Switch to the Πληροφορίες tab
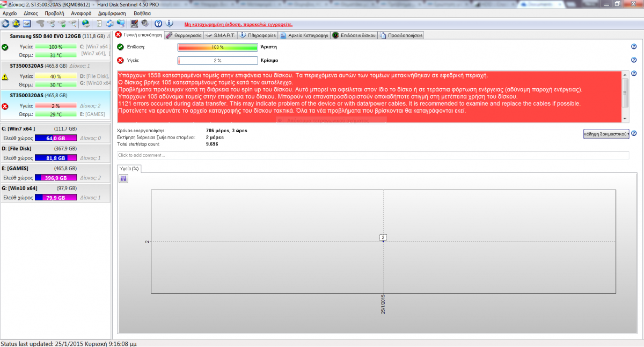The image size is (644, 347). [x=258, y=35]
